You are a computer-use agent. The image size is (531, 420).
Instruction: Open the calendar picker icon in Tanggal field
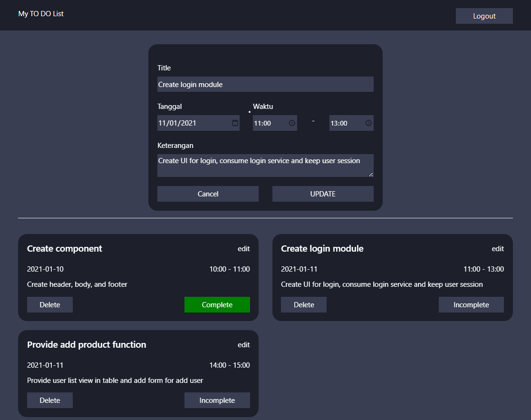[235, 123]
